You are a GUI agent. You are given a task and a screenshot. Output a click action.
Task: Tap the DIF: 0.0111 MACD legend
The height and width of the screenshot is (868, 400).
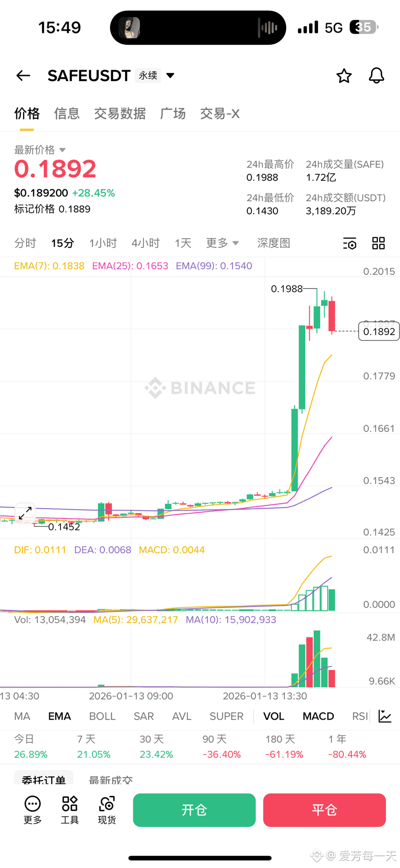click(40, 550)
